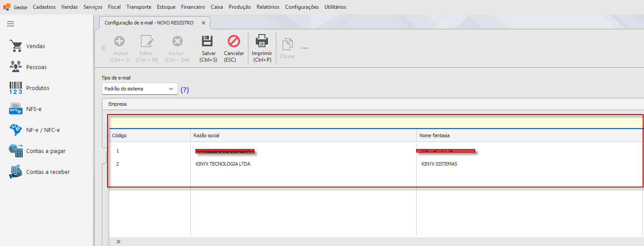
Task: Click the Excluir (Ctrl + Del) toolbar button
Action: pos(177,49)
